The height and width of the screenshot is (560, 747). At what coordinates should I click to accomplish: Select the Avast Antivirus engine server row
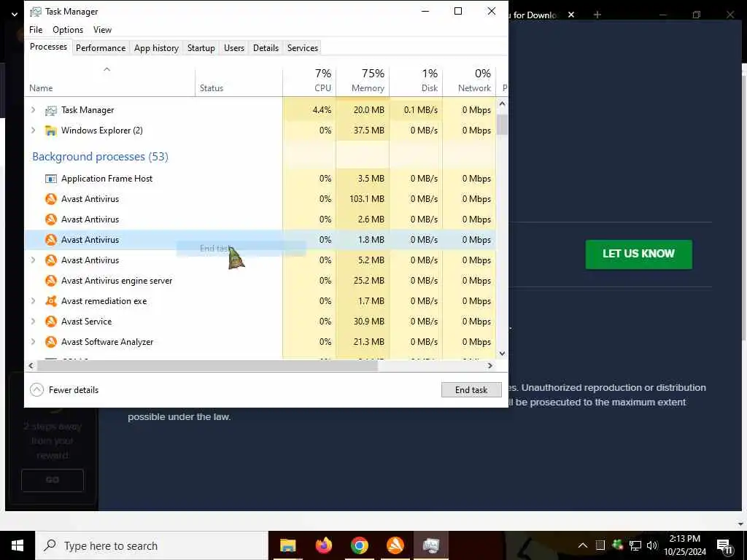coord(260,281)
